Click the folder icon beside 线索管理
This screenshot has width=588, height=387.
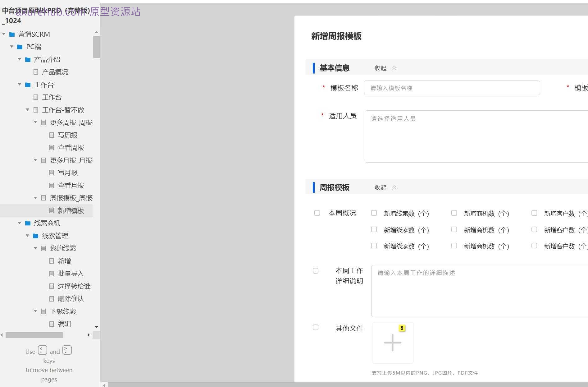(x=35, y=235)
